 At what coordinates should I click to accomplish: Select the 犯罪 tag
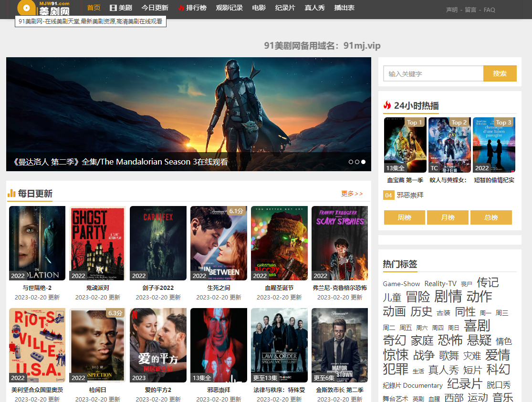[396, 369]
